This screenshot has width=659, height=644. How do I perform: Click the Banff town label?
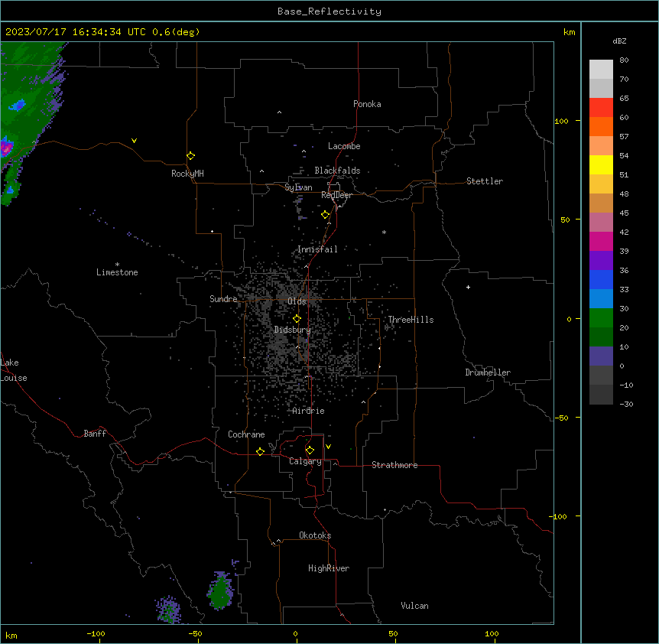point(95,434)
